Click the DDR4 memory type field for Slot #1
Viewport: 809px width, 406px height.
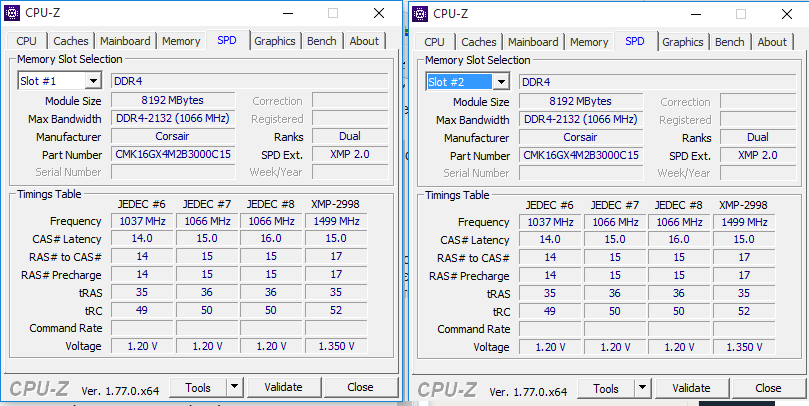coord(250,81)
